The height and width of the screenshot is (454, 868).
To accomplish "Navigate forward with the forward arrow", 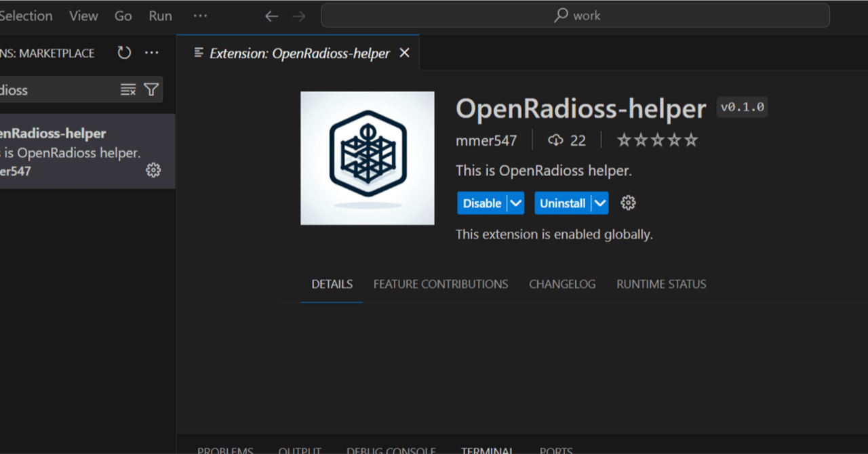I will tap(298, 15).
